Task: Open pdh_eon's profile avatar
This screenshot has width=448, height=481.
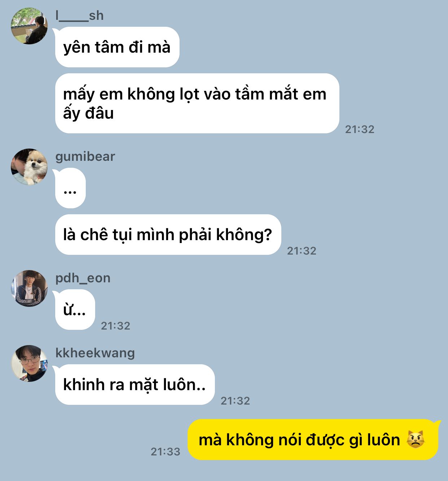Action: point(29,288)
